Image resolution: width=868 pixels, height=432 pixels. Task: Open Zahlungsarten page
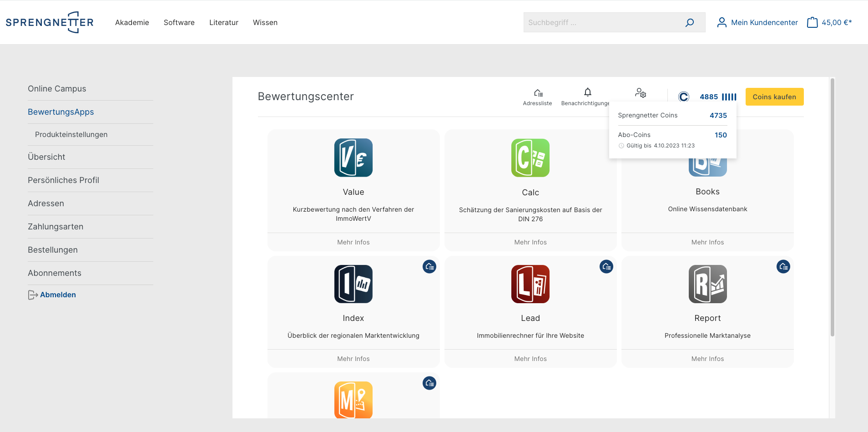56,227
